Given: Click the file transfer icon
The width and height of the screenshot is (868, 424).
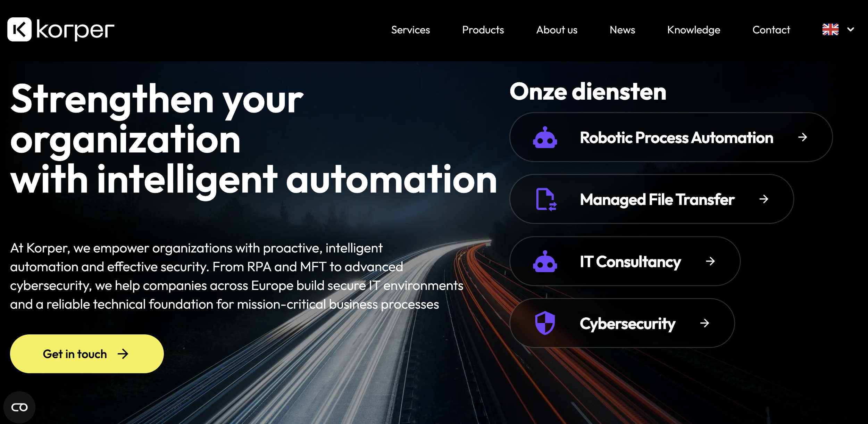Looking at the screenshot, I should click(545, 199).
